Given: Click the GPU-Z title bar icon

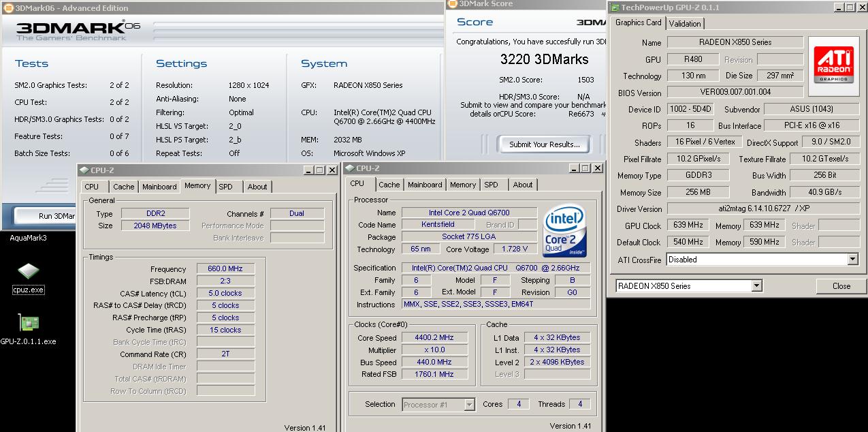Looking at the screenshot, I should (614, 7).
